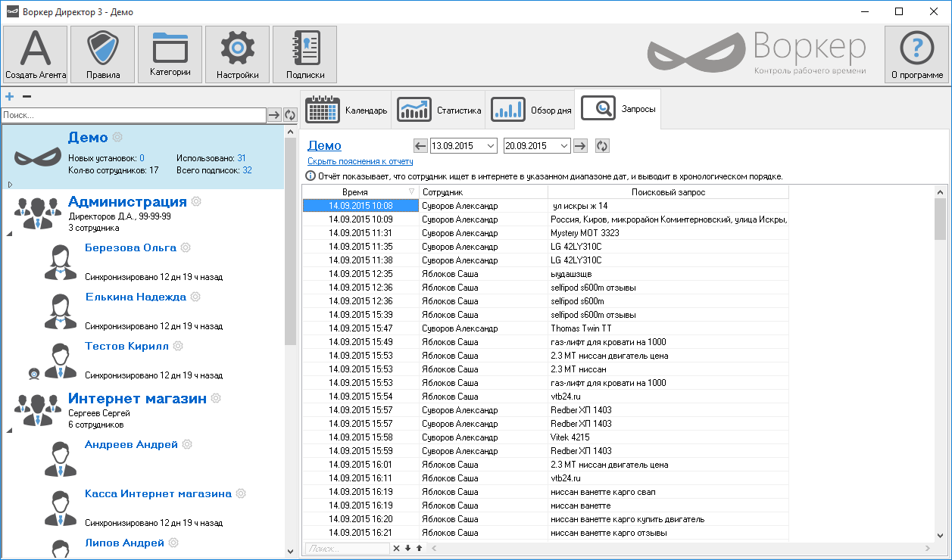The image size is (952, 560).
Task: Open the start date 13.09.2015 dropdown
Action: click(490, 146)
